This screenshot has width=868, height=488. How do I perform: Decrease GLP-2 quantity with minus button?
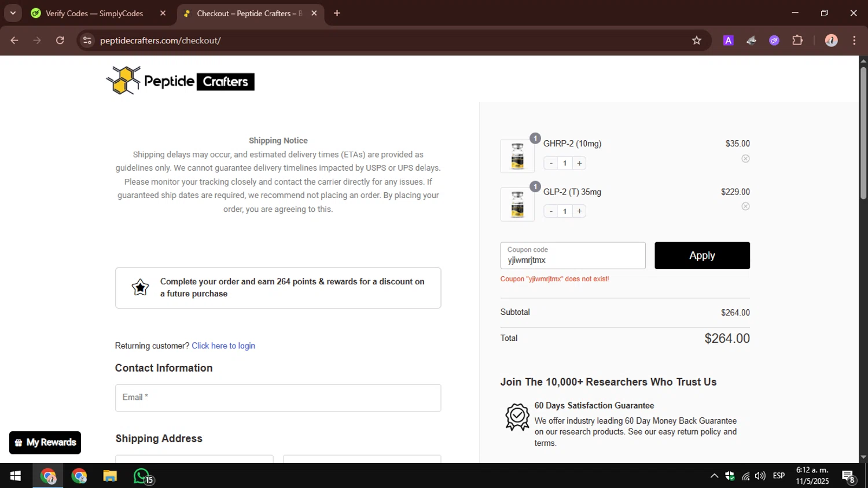tap(551, 211)
